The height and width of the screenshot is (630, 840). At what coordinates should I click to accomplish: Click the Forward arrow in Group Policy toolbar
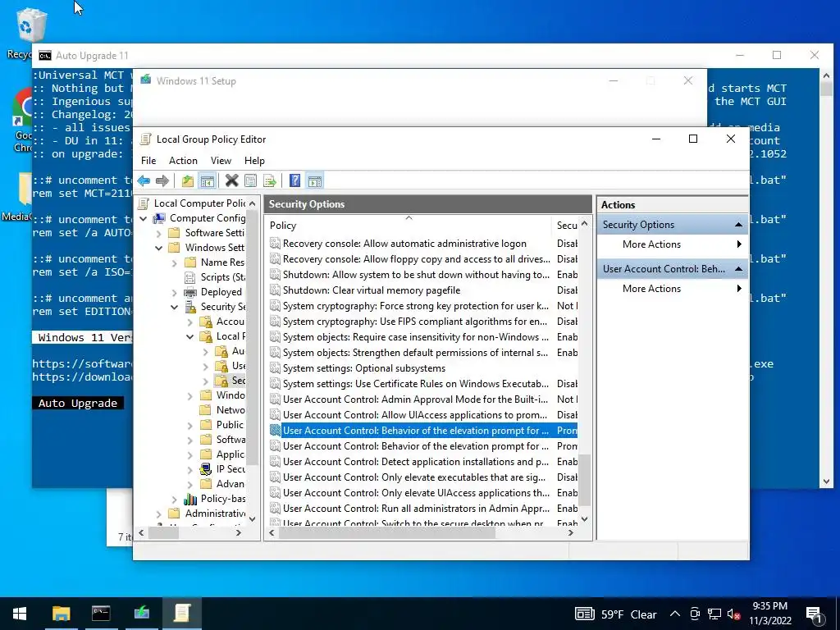point(162,181)
